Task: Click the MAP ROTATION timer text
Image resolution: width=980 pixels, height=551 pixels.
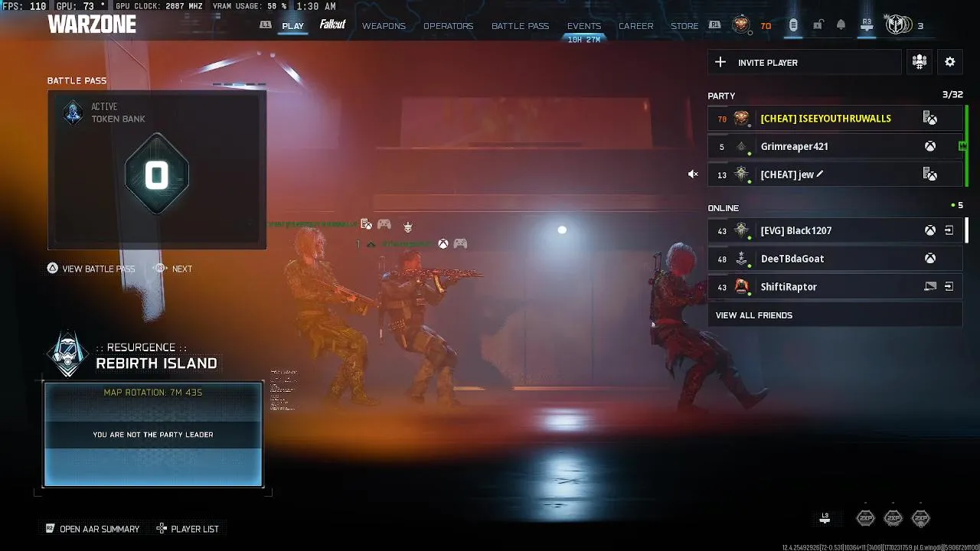Action: (x=153, y=393)
